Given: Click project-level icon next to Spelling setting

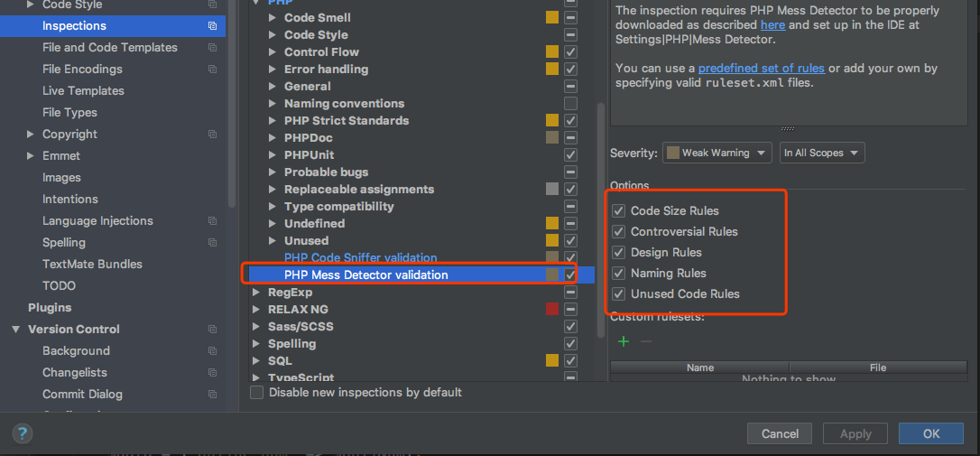Looking at the screenshot, I should [212, 242].
